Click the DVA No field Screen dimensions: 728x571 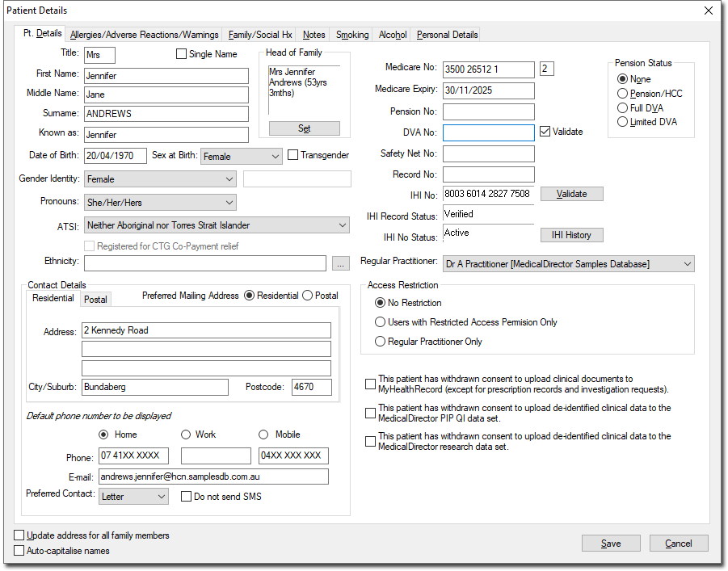(488, 132)
